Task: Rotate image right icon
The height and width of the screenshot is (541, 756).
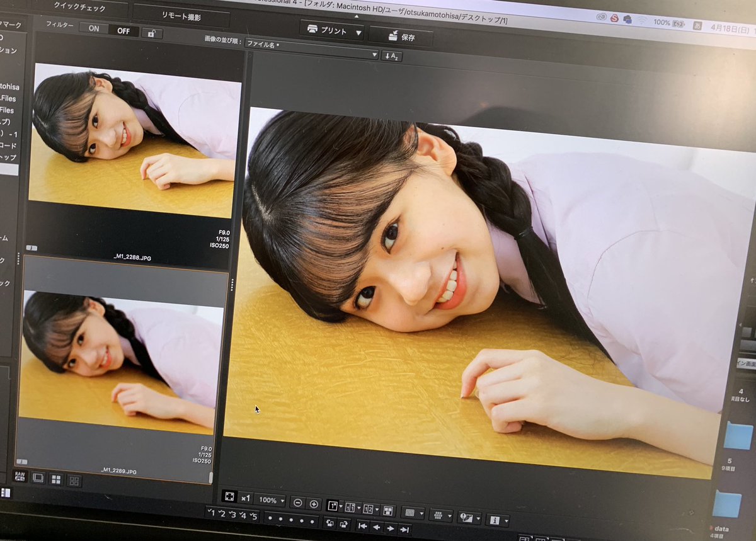Action: (344, 523)
